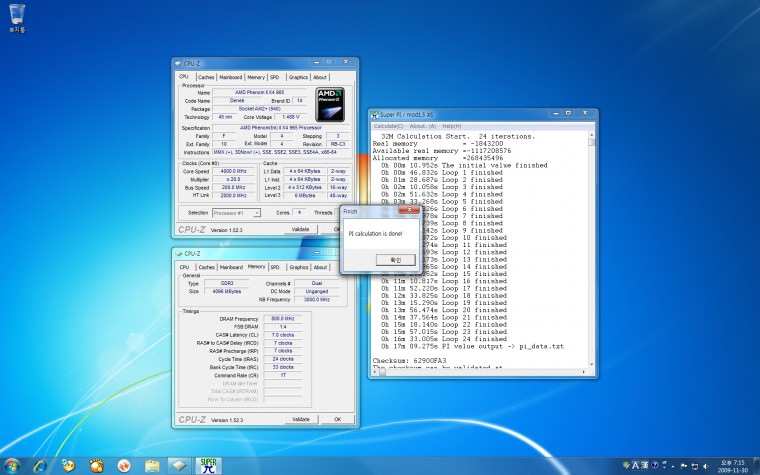Screen dimensions: 760x475
Task: Click the memory Type field showing DDR3
Action: click(x=227, y=283)
